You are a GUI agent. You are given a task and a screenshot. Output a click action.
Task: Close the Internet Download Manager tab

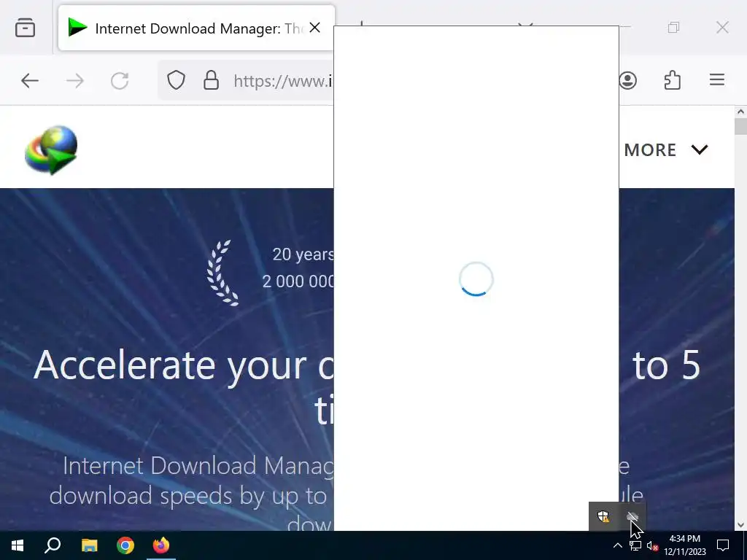(x=314, y=28)
